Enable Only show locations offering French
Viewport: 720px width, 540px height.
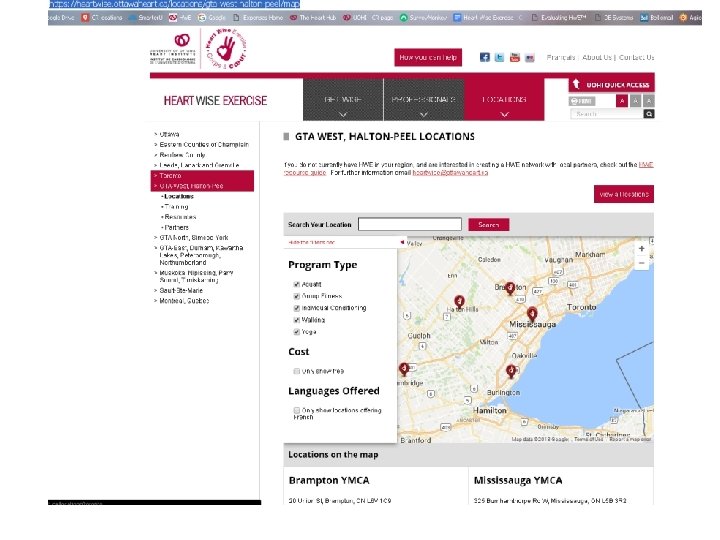click(x=297, y=410)
